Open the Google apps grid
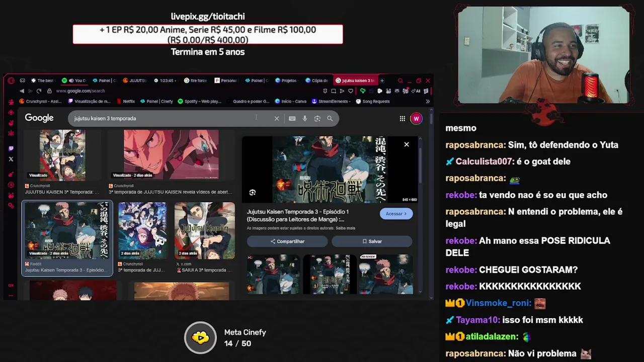This screenshot has width=644, height=362. [402, 119]
